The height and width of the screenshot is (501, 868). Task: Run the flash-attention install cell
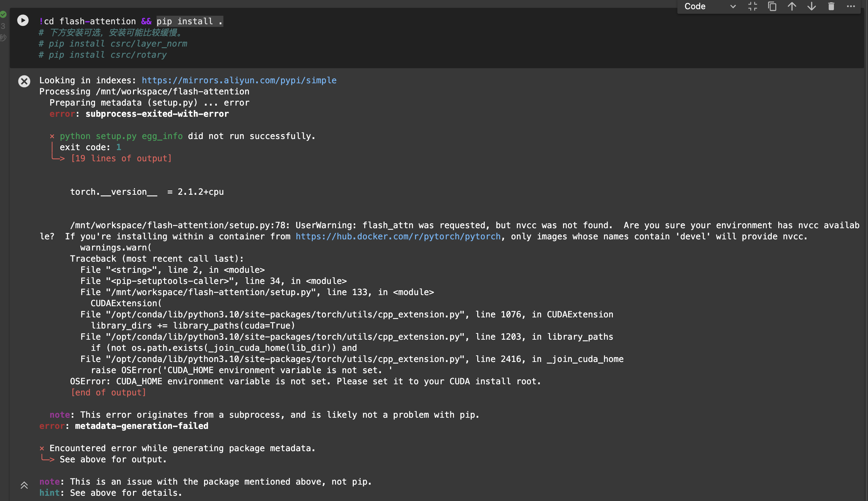pyautogui.click(x=23, y=20)
